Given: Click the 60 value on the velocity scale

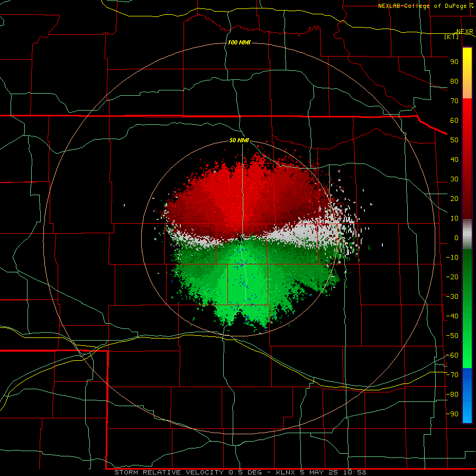Looking at the screenshot, I should [x=454, y=120].
